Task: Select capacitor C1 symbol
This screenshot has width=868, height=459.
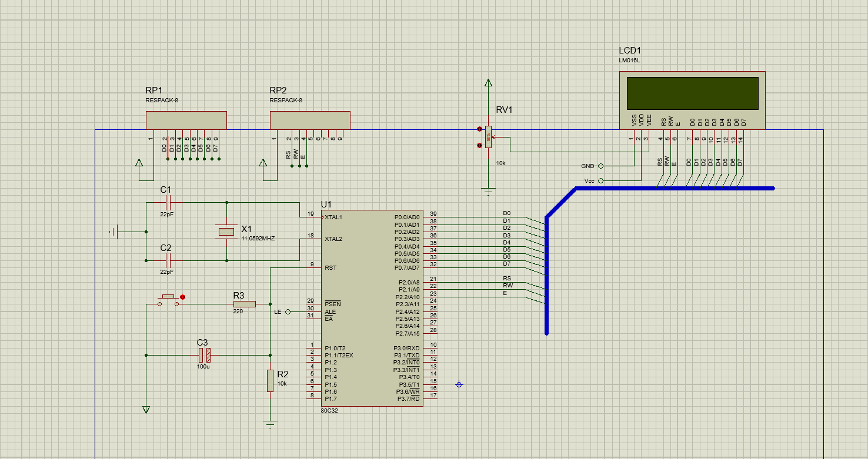Action: [x=168, y=203]
